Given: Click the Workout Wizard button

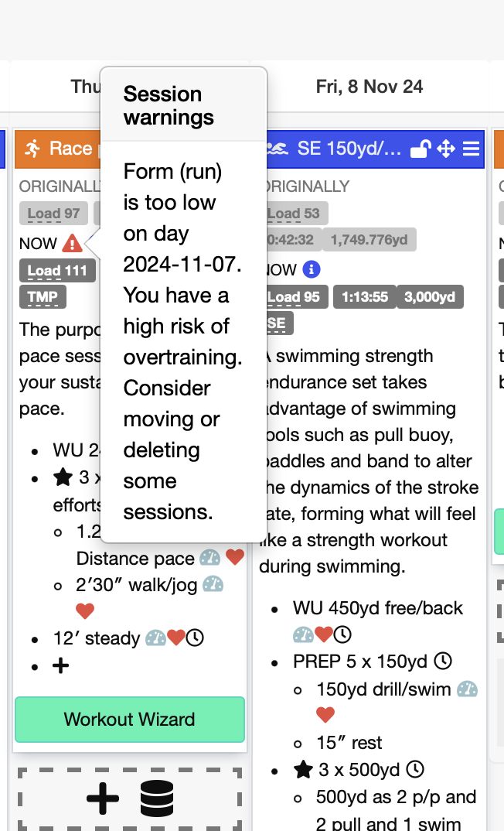Looking at the screenshot, I should [x=130, y=719].
